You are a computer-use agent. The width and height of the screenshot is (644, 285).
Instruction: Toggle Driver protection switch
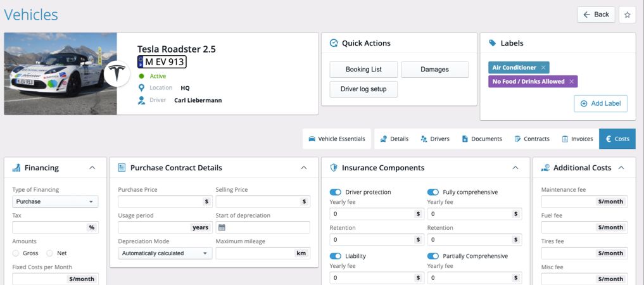pyautogui.click(x=336, y=192)
